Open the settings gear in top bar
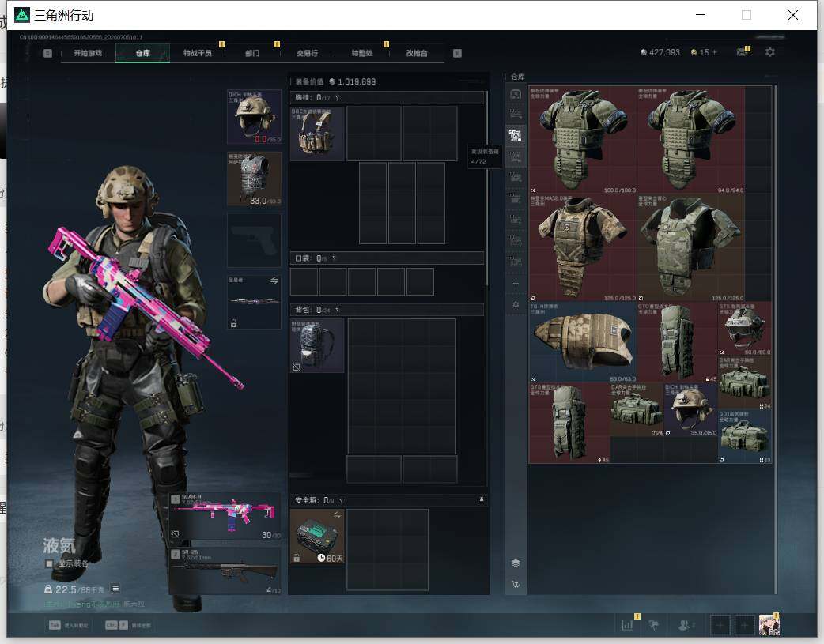 770,52
